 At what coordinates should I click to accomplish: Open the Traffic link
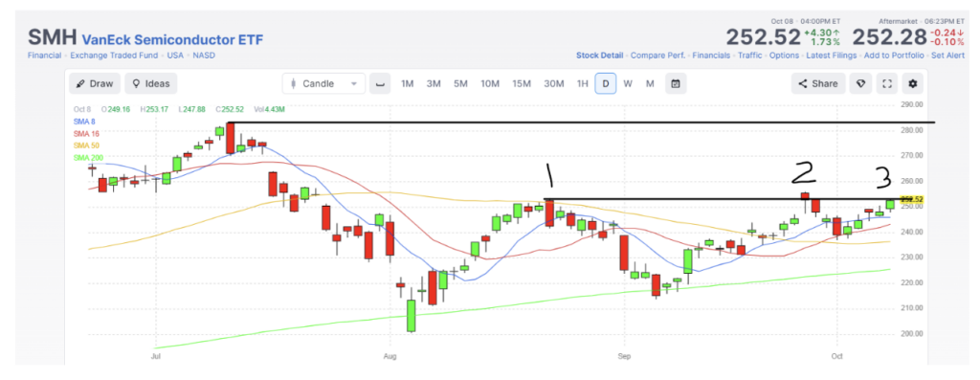click(x=750, y=56)
